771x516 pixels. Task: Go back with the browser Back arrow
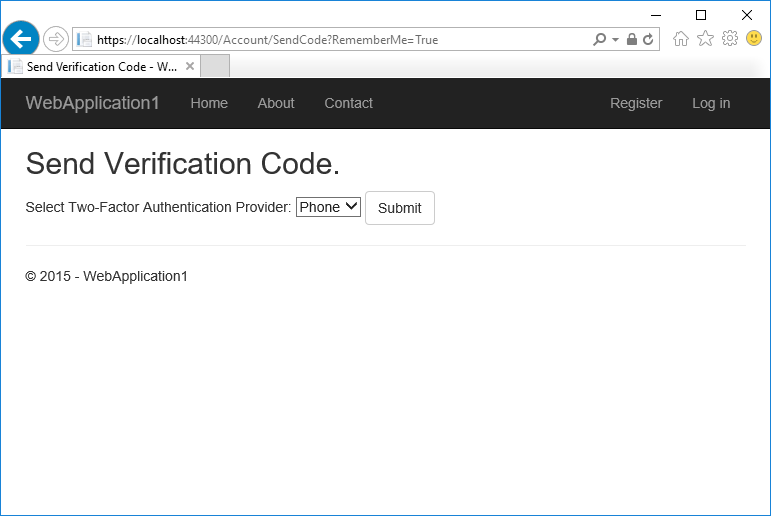pyautogui.click(x=21, y=39)
